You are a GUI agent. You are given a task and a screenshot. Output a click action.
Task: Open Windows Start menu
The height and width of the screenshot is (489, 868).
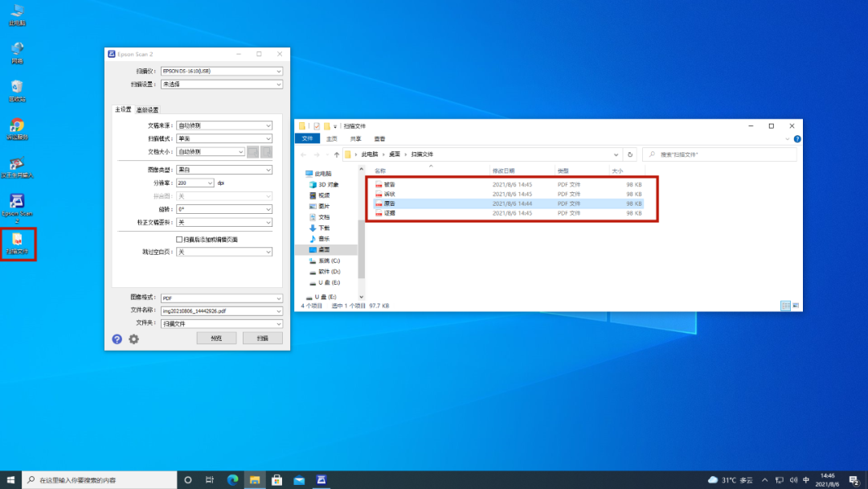10,479
